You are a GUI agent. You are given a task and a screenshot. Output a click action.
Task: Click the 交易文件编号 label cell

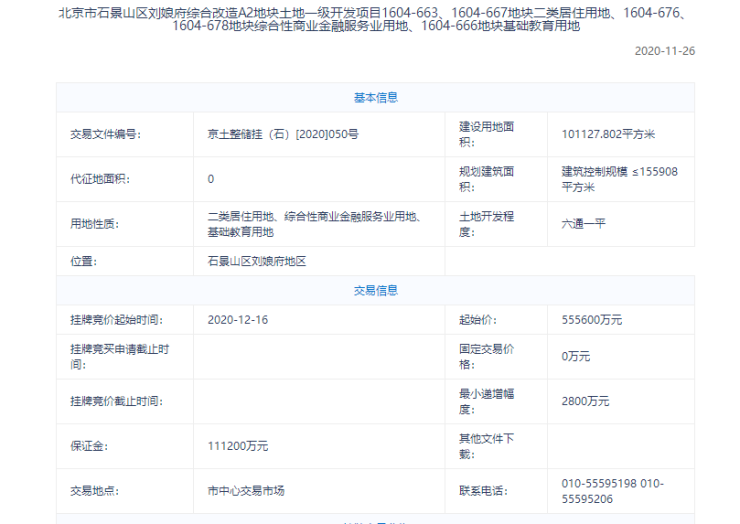click(104, 134)
